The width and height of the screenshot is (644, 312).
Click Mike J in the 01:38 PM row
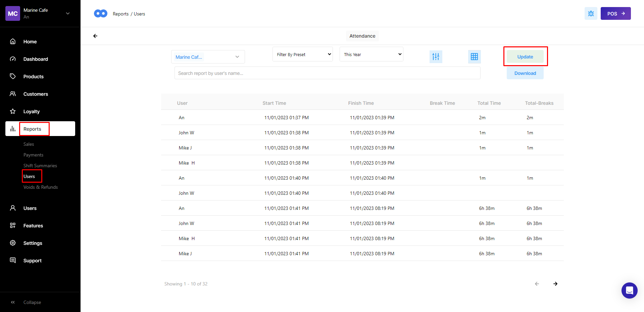point(185,148)
